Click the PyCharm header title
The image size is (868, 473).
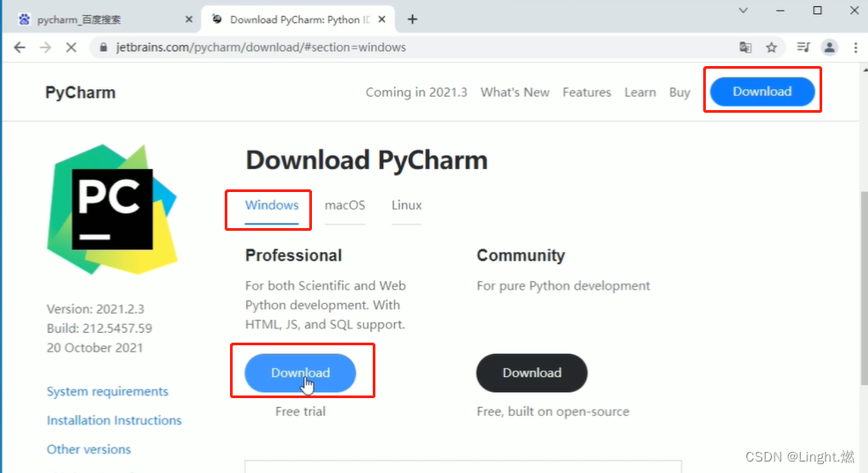point(80,92)
